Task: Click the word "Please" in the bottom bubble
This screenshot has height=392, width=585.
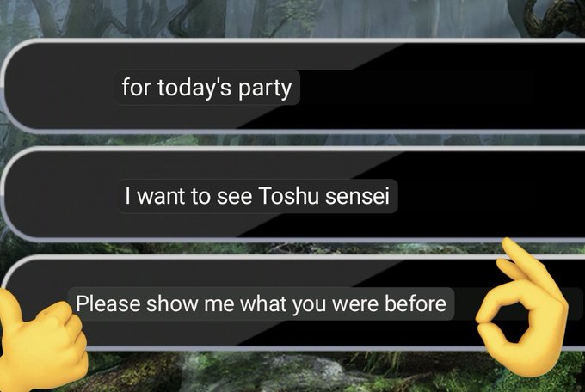Action: coord(108,303)
